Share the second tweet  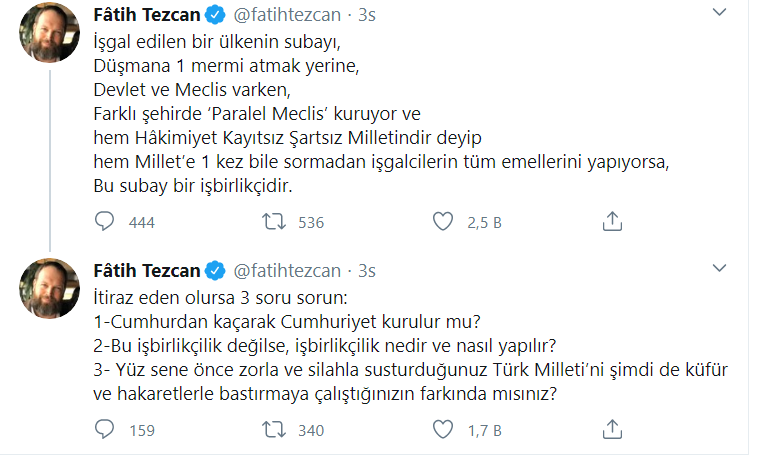coord(614,430)
